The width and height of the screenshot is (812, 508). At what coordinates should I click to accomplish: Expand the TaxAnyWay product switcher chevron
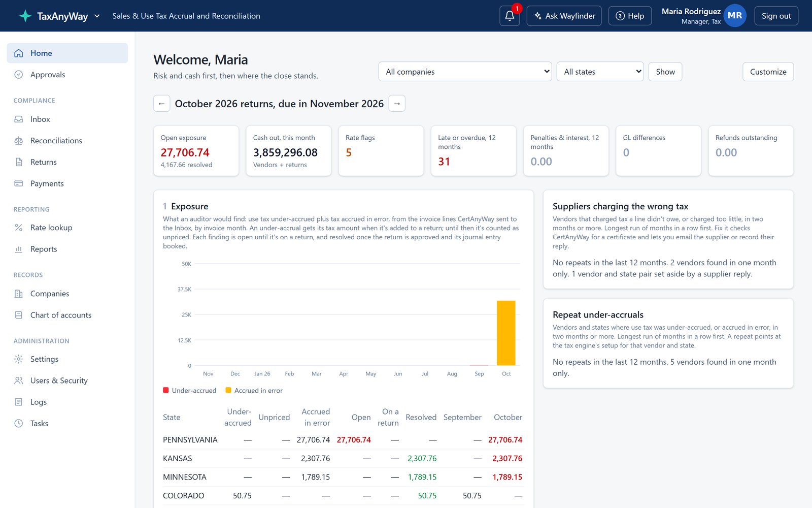pos(97,16)
